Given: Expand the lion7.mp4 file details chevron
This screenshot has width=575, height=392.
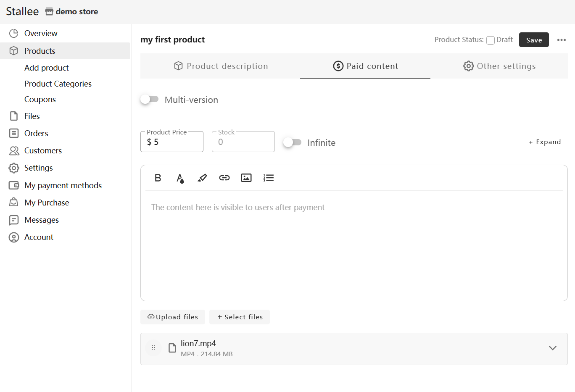Looking at the screenshot, I should tap(552, 348).
